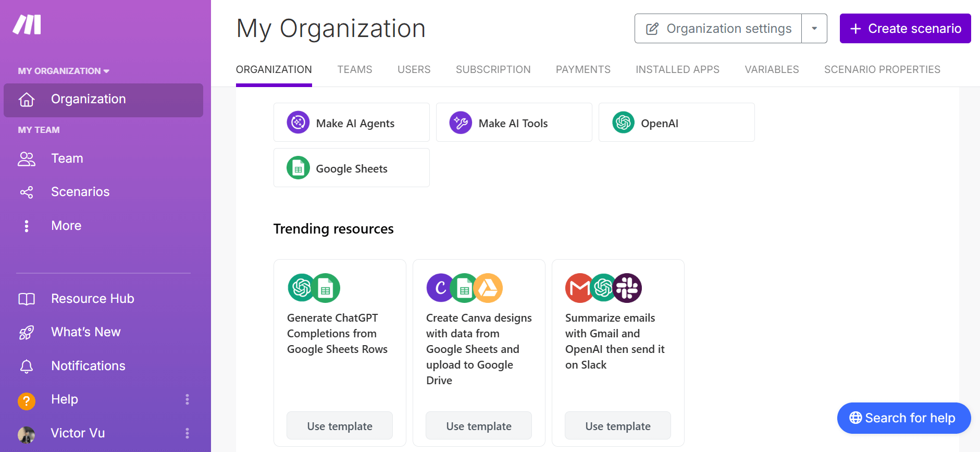The width and height of the screenshot is (980, 452).
Task: Open Victor Vu profile menu
Action: coord(78,433)
